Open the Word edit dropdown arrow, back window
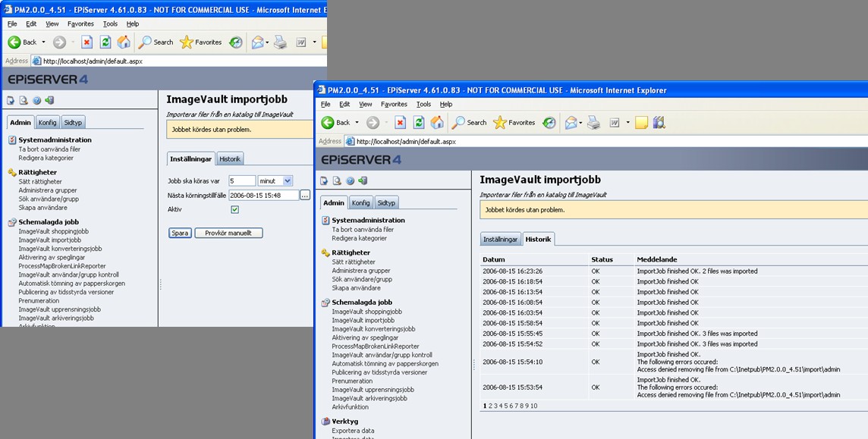Viewport: 868px width, 439px height. (x=314, y=42)
